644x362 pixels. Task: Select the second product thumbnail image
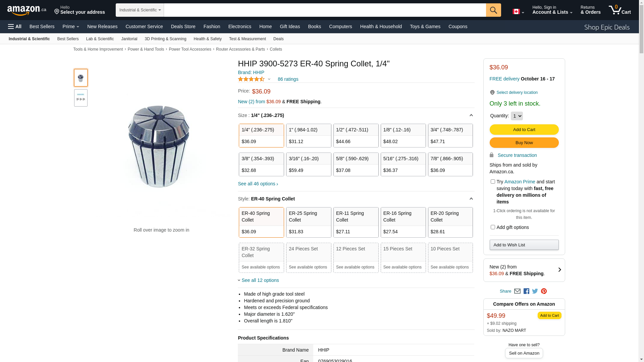click(x=81, y=98)
